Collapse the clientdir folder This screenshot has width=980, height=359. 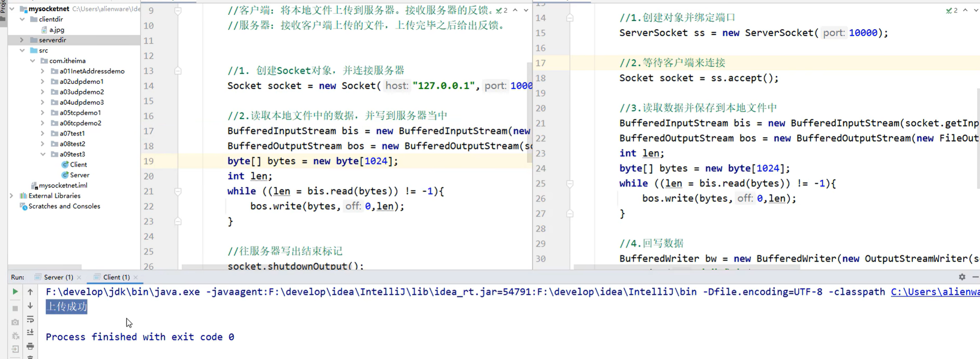coord(22,19)
